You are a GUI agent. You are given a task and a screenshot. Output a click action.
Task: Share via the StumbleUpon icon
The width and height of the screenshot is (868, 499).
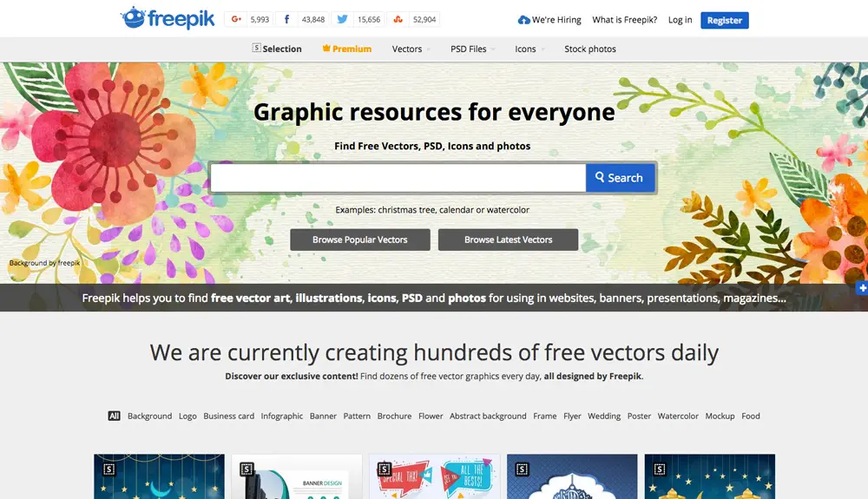coord(398,19)
